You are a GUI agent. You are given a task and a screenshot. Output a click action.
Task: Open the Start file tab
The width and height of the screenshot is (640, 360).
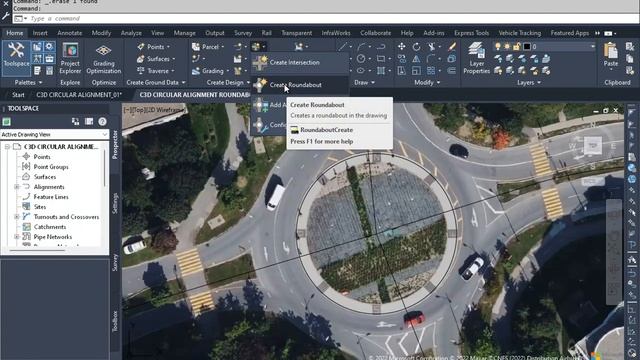click(x=18, y=95)
